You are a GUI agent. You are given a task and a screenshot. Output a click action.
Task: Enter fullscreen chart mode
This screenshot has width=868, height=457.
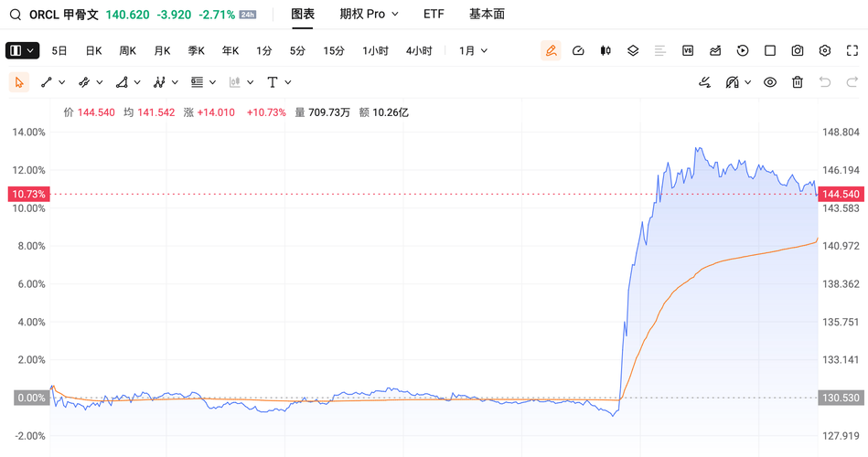pos(852,50)
